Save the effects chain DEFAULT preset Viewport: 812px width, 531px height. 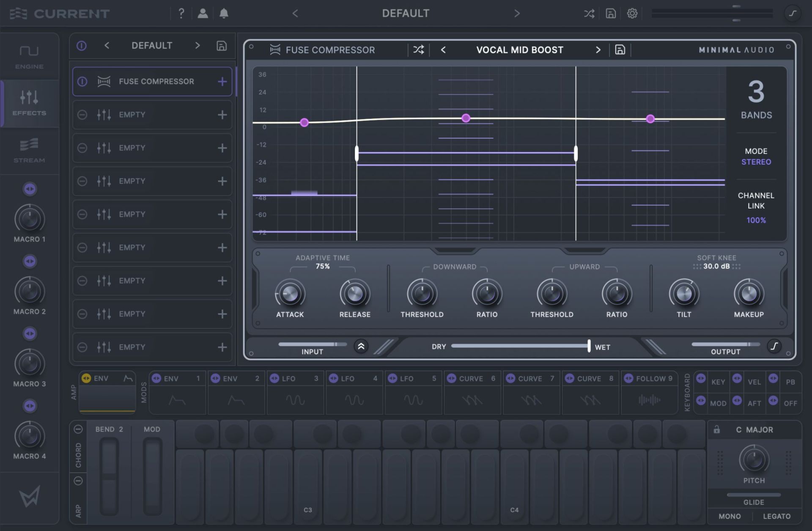click(222, 46)
